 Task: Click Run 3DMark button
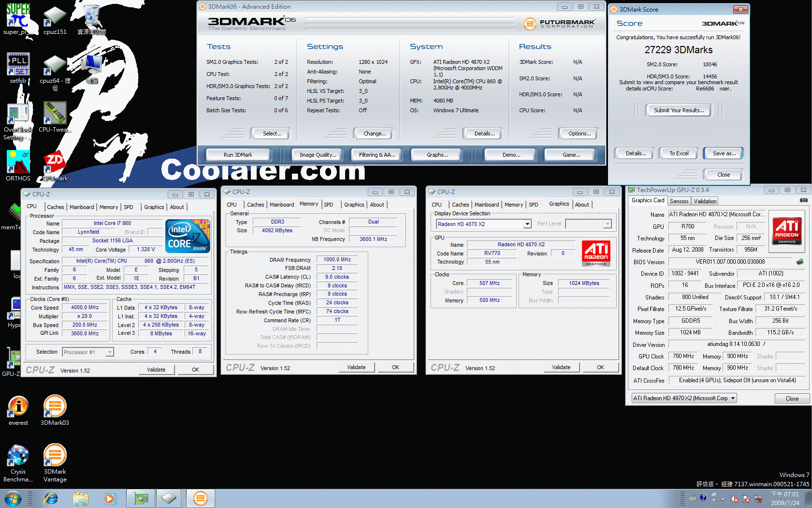pyautogui.click(x=238, y=155)
